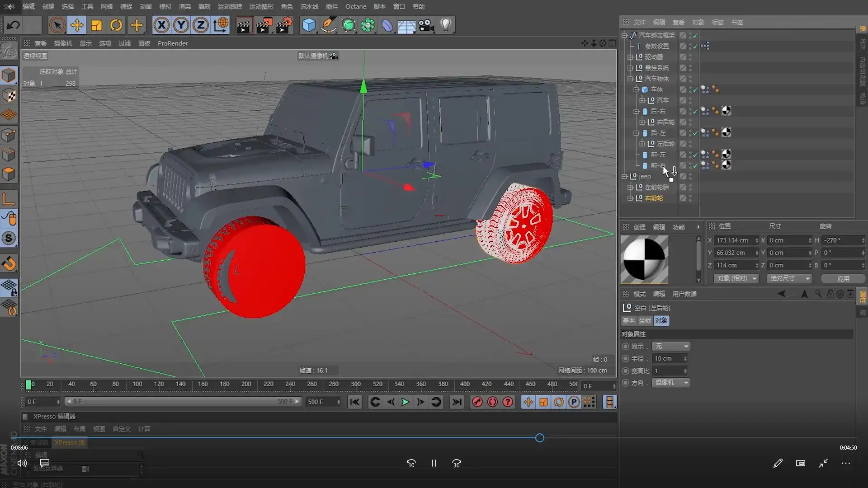Open Render Settings via the gear clapperboard icon

tap(284, 25)
